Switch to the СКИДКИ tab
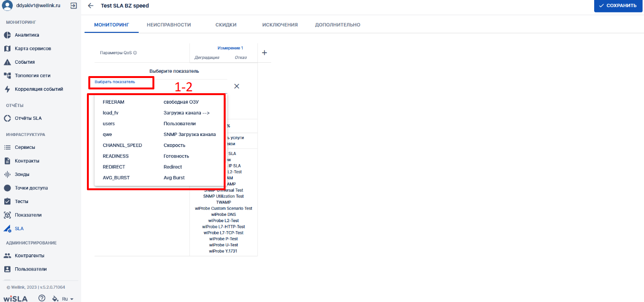The height and width of the screenshot is (302, 644). pyautogui.click(x=226, y=25)
